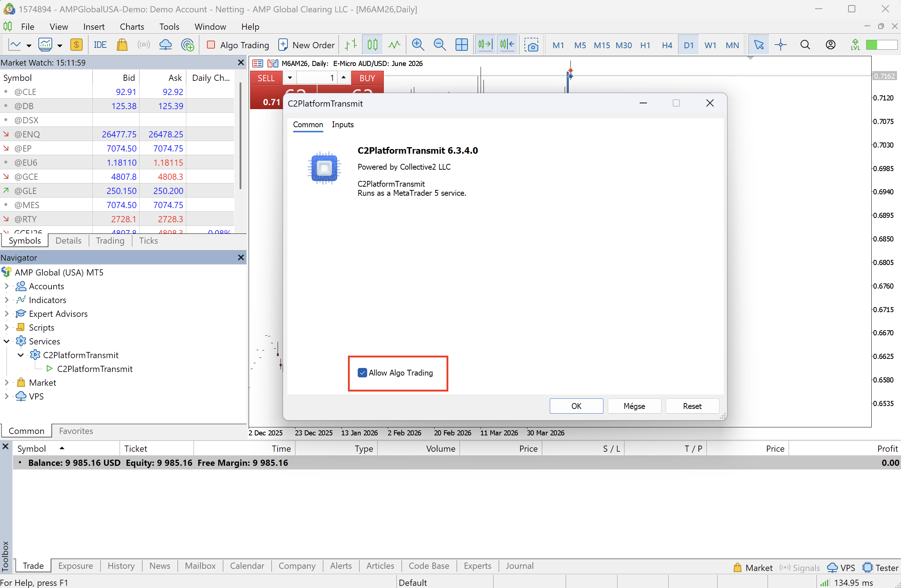
Task: Close the Market Watch panel
Action: click(x=241, y=62)
